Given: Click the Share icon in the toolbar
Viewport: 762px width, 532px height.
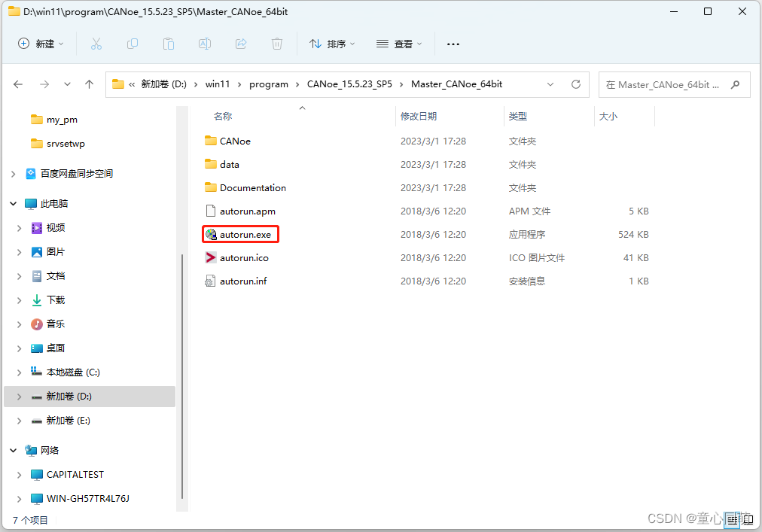Looking at the screenshot, I should (x=240, y=44).
